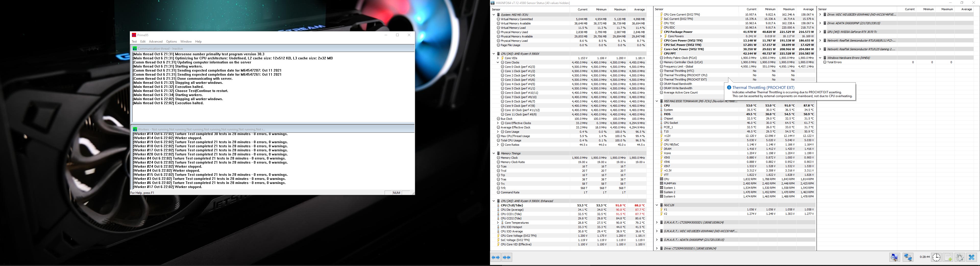Click the thermometer icon beside MOS
The image size is (980, 266).
point(661,114)
